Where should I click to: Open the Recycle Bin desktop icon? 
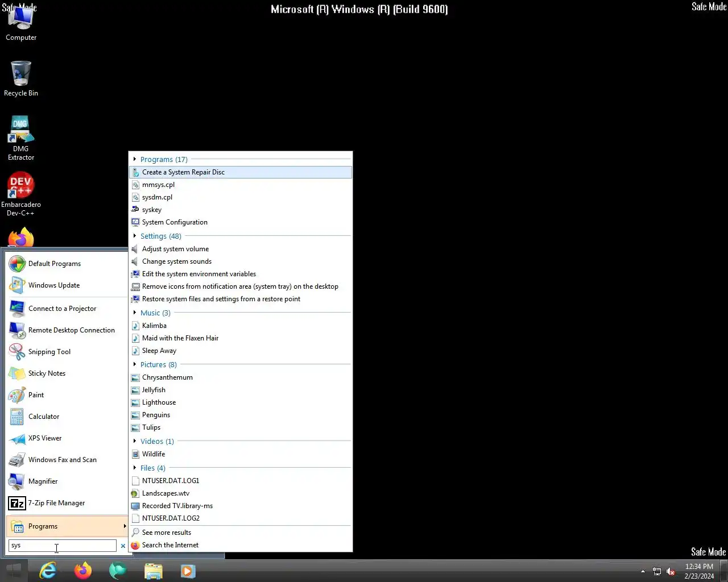coord(21,78)
